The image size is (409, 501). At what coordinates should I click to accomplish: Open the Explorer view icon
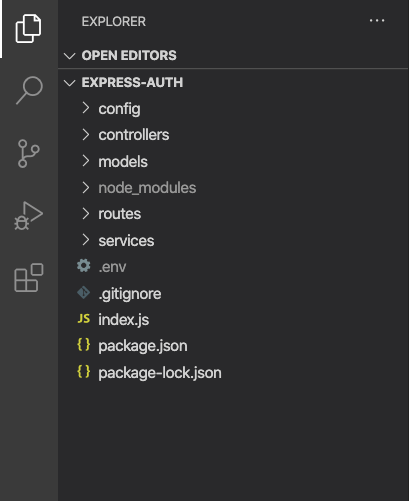(x=28, y=29)
